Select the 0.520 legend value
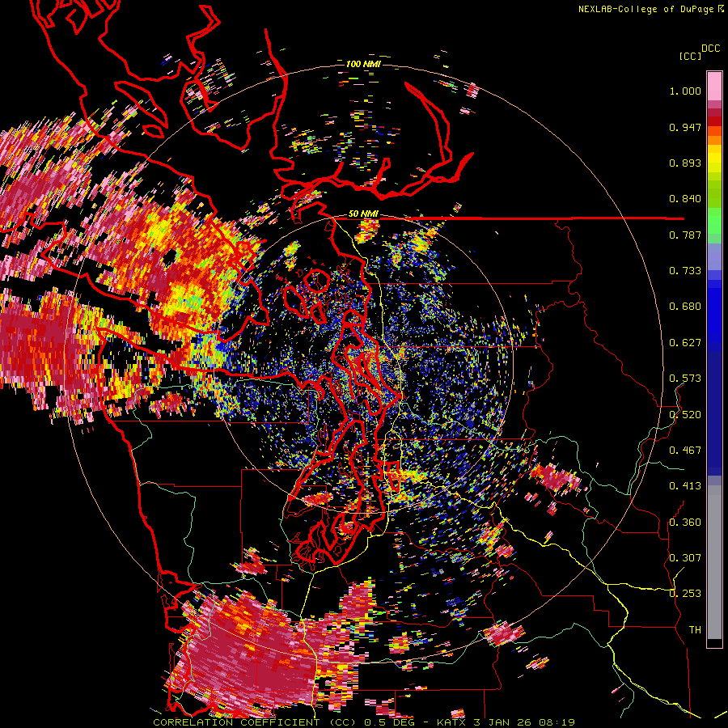The width and height of the screenshot is (728, 728). click(x=685, y=415)
